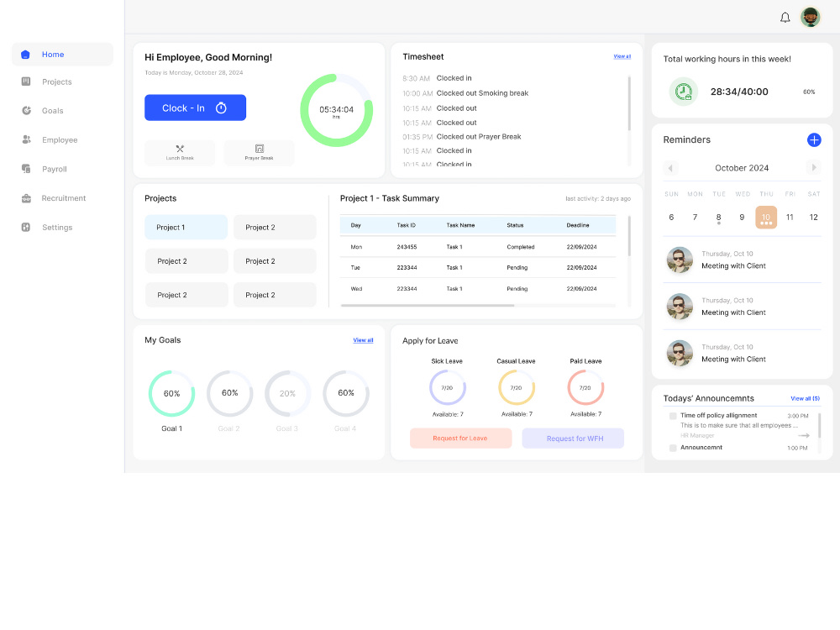Select date 12 in calendar
The width and height of the screenshot is (840, 630).
pos(813,217)
